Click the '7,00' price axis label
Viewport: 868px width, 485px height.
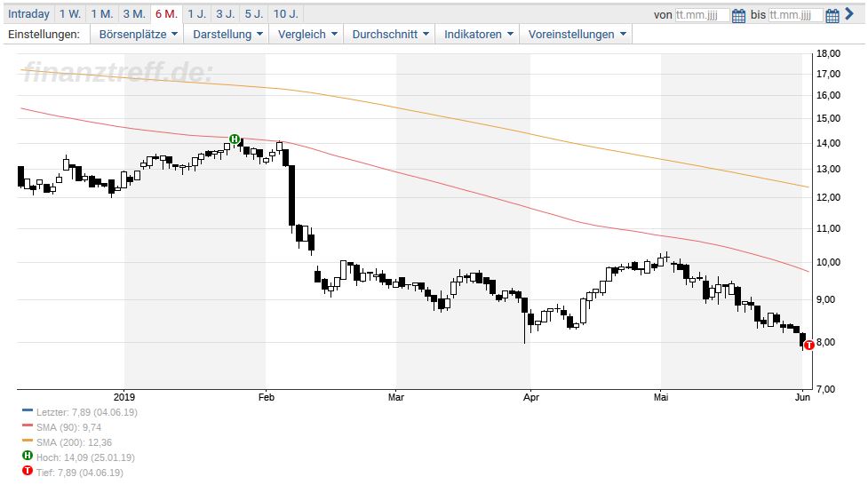[825, 389]
